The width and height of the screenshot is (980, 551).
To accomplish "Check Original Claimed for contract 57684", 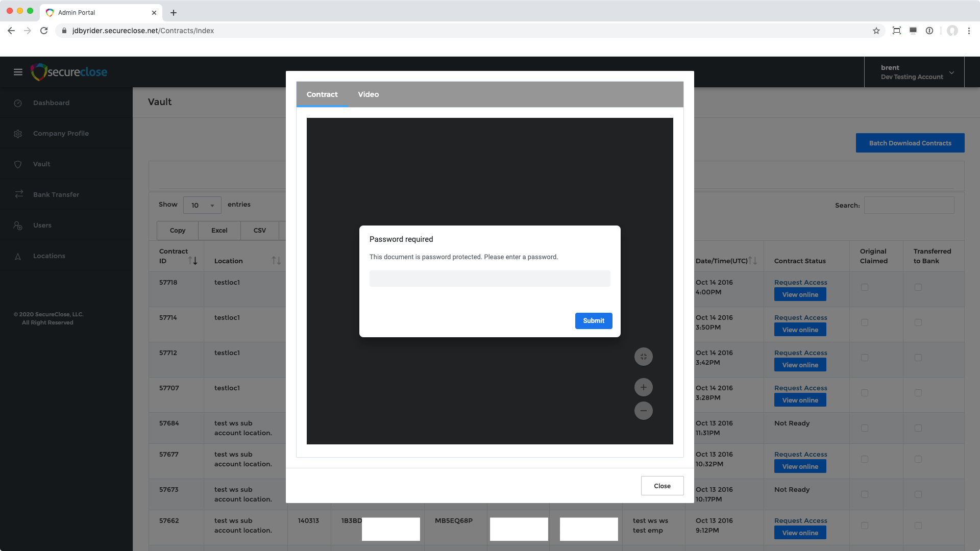I will 864,429.
